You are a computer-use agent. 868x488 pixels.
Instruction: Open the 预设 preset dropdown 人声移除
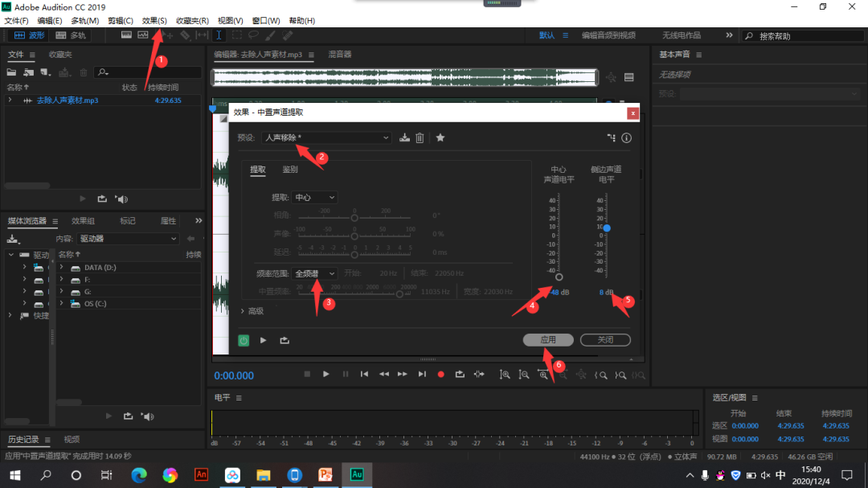tap(326, 138)
